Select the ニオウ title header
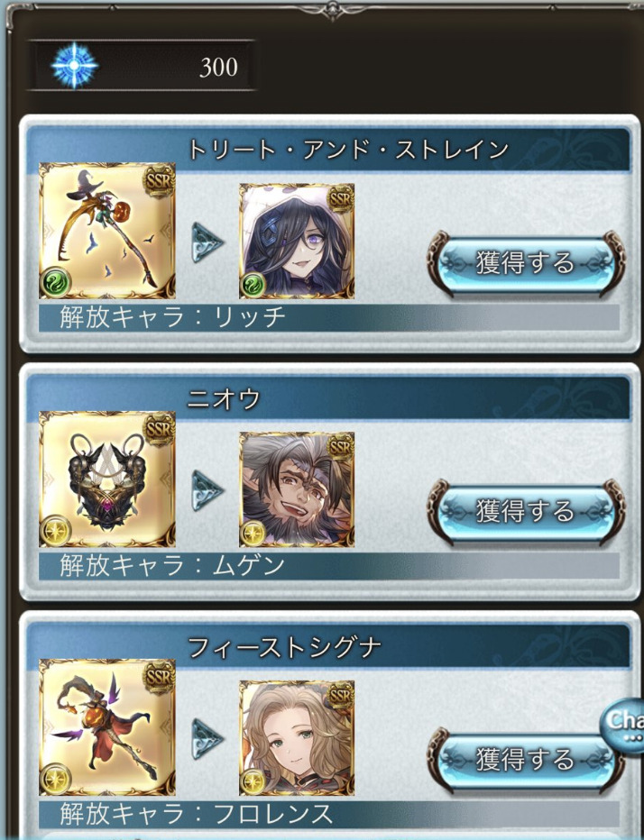 pyautogui.click(x=328, y=398)
